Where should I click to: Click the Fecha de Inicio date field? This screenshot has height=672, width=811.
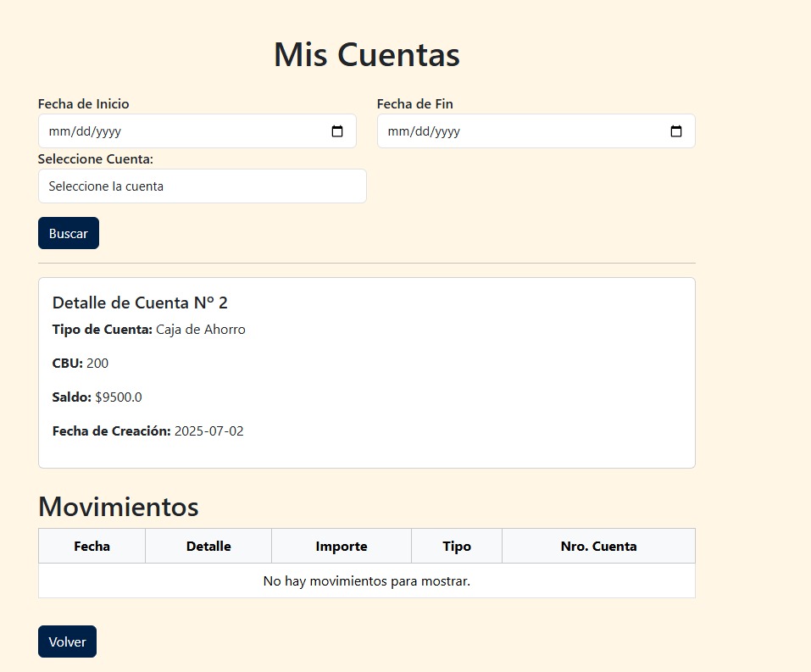[186, 131]
